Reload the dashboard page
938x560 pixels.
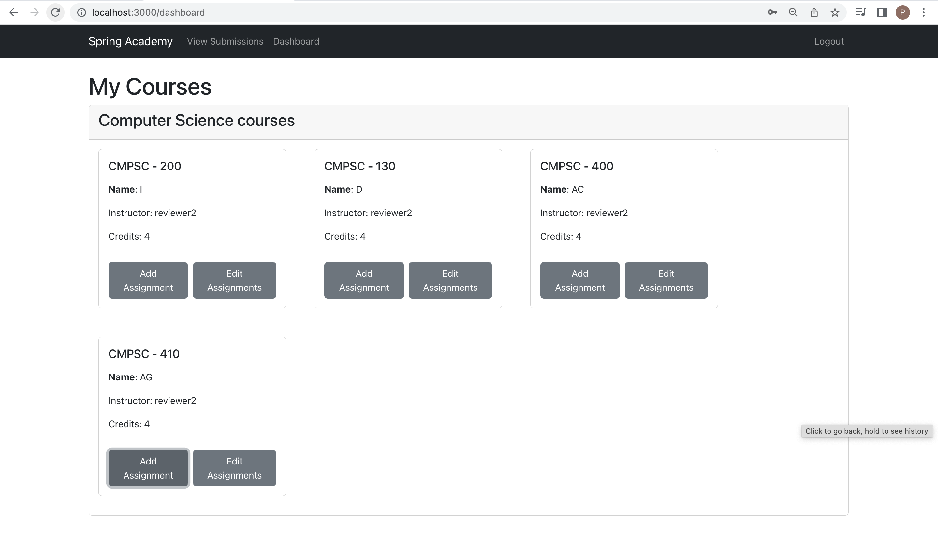click(55, 12)
